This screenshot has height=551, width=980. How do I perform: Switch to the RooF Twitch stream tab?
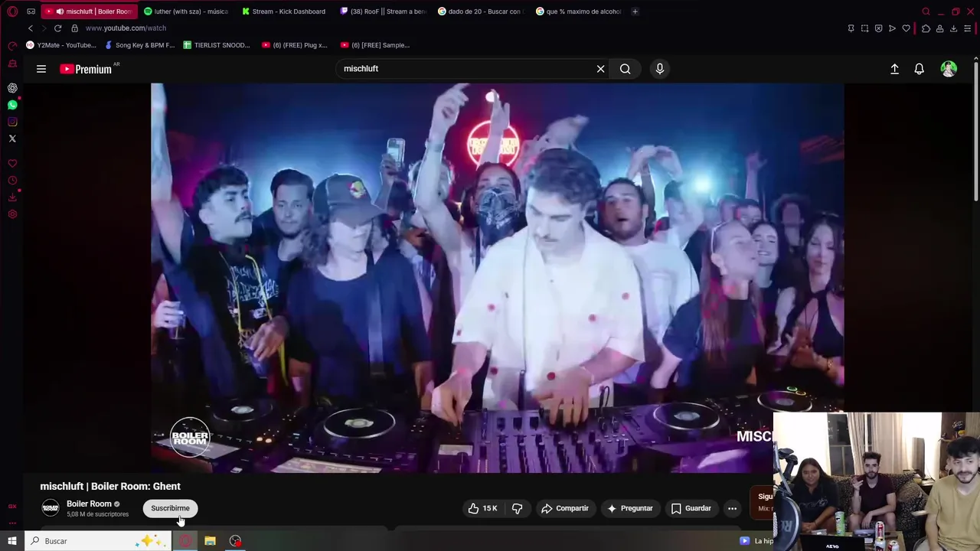[382, 11]
